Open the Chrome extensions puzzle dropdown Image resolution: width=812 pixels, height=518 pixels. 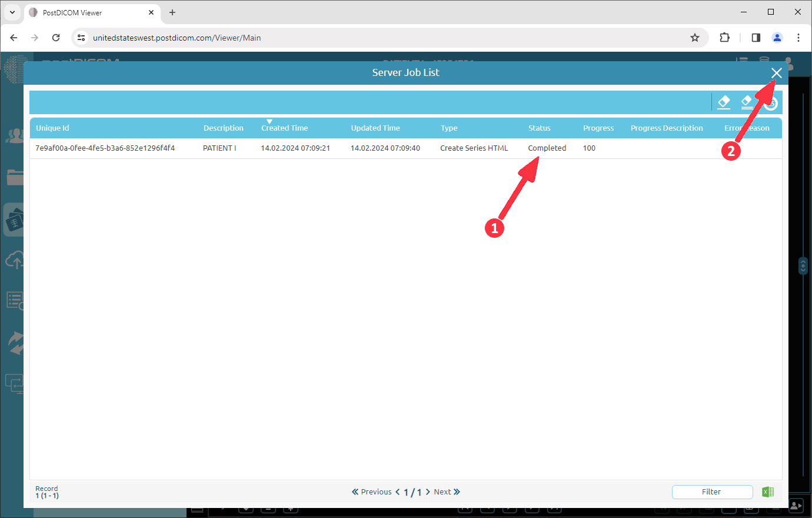pos(724,37)
